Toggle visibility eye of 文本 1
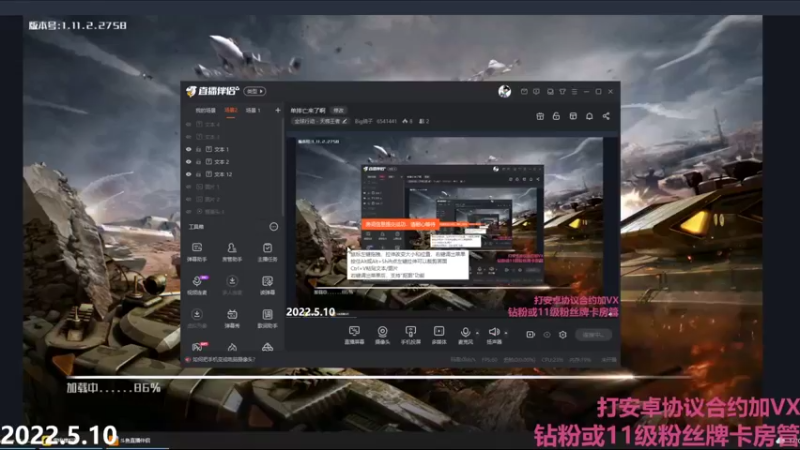The width and height of the screenshot is (800, 450). [189, 149]
